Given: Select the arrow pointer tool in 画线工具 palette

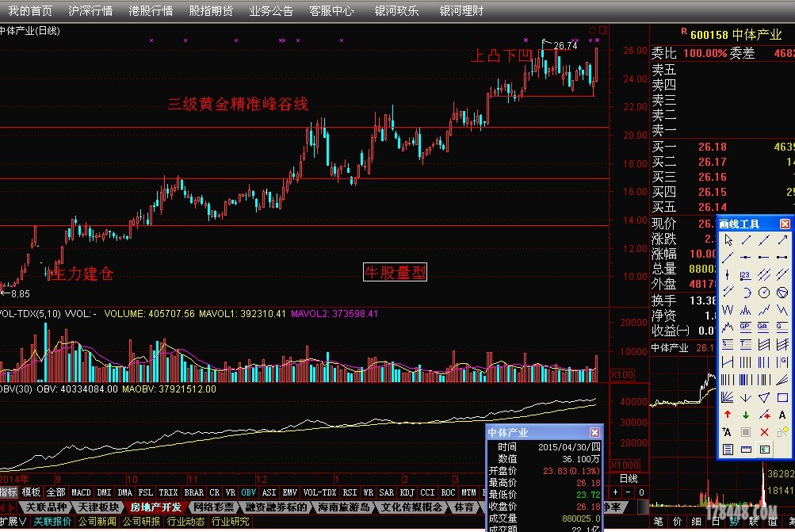Looking at the screenshot, I should coord(728,240).
